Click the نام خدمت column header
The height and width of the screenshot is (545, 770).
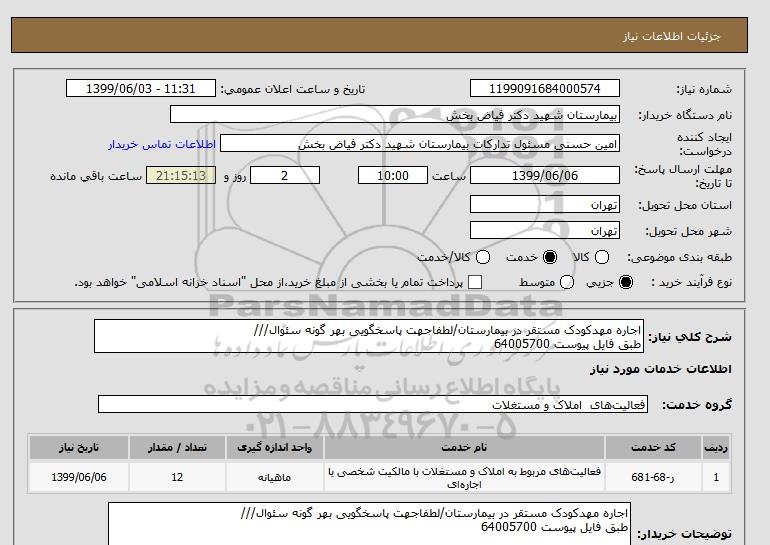tap(464, 447)
